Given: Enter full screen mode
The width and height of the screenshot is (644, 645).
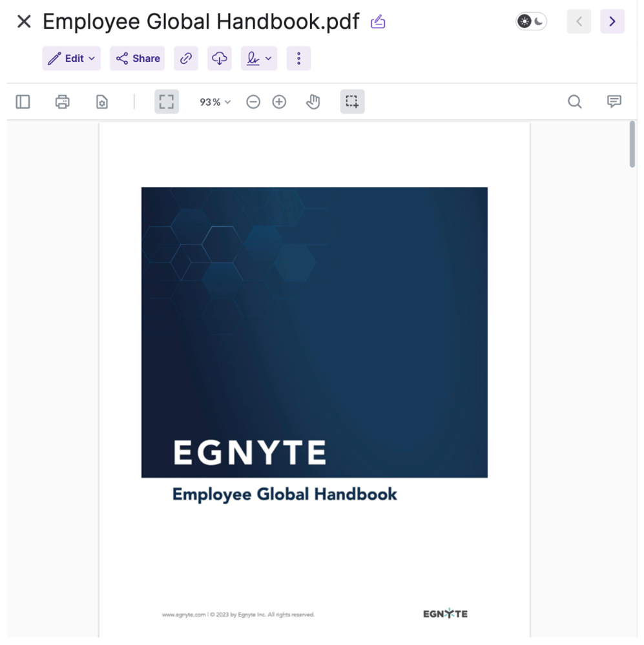Looking at the screenshot, I should [x=167, y=101].
